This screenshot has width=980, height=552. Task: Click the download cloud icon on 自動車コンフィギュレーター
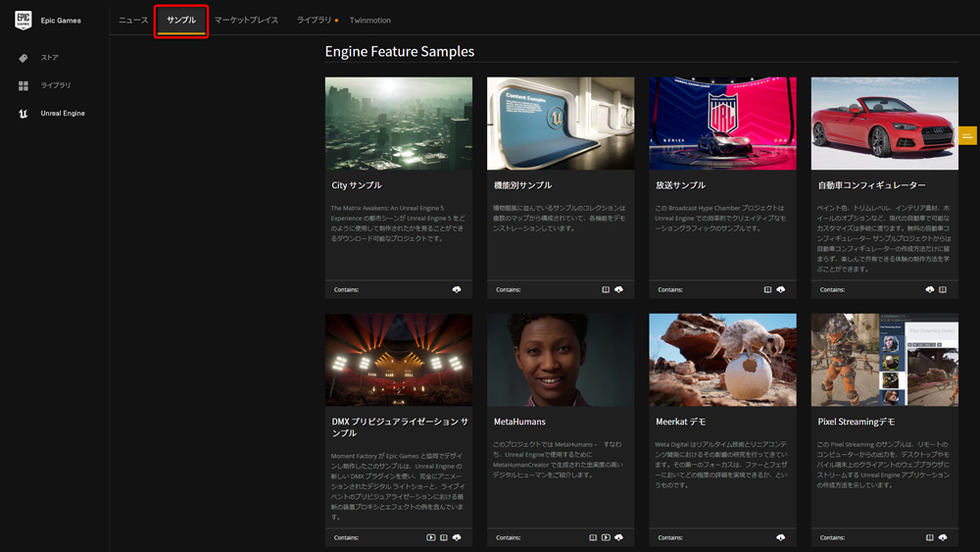point(929,289)
